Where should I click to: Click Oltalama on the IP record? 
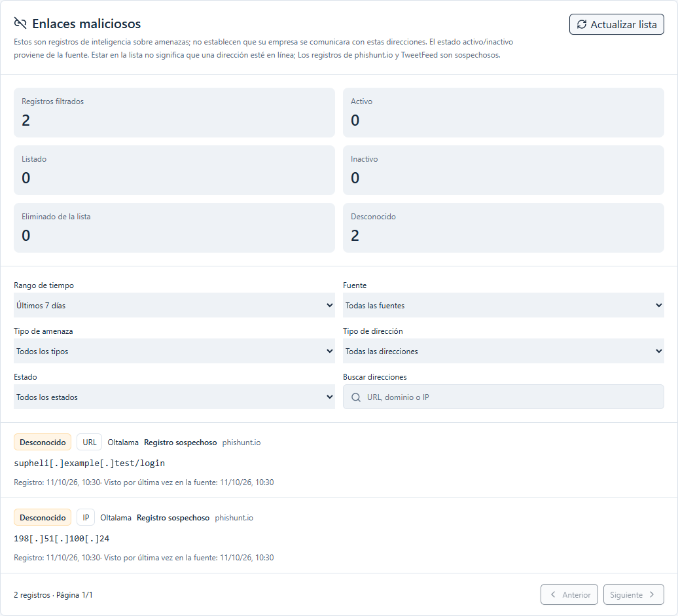[x=115, y=518]
